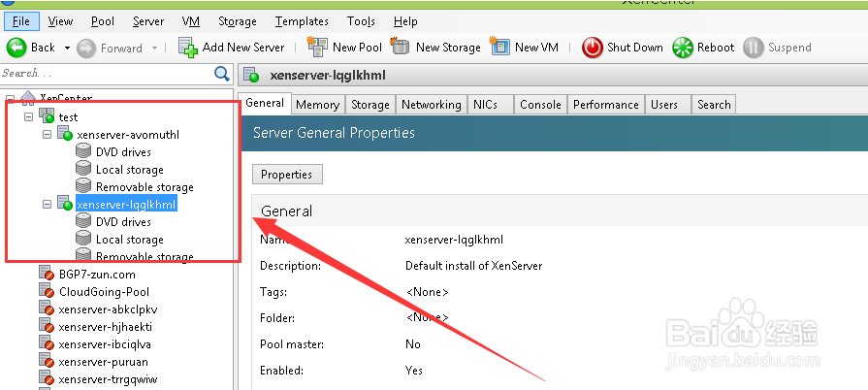Screen dimensions: 868x390
Task: Select Removable storage under xenserver-avomuthl
Action: point(145,187)
